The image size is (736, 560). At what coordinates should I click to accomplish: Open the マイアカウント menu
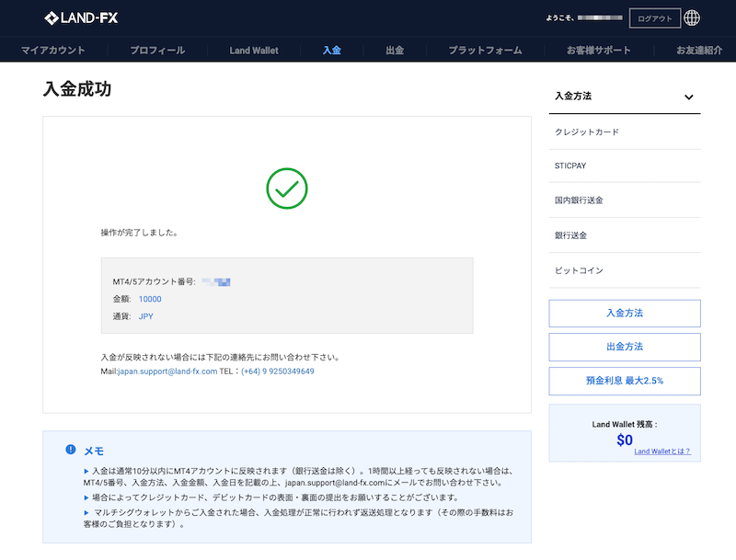point(53,51)
